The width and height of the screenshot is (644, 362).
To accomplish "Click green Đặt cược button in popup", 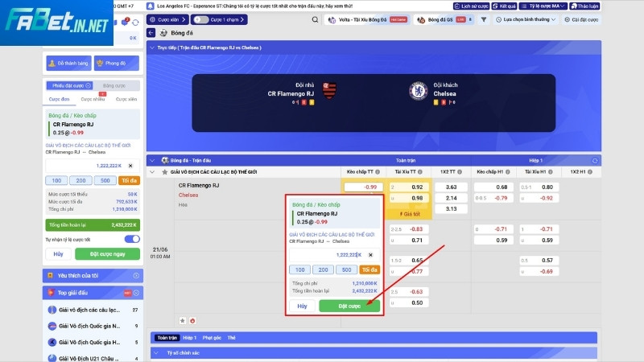I will tap(349, 306).
